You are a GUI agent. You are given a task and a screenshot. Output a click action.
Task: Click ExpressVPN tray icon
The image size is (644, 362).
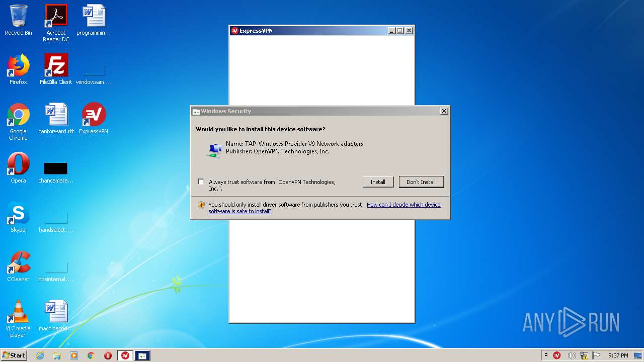557,355
